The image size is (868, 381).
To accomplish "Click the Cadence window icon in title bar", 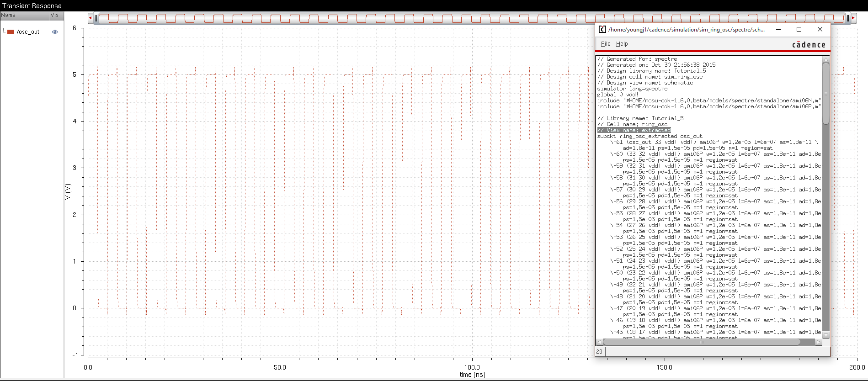I will tap(602, 29).
